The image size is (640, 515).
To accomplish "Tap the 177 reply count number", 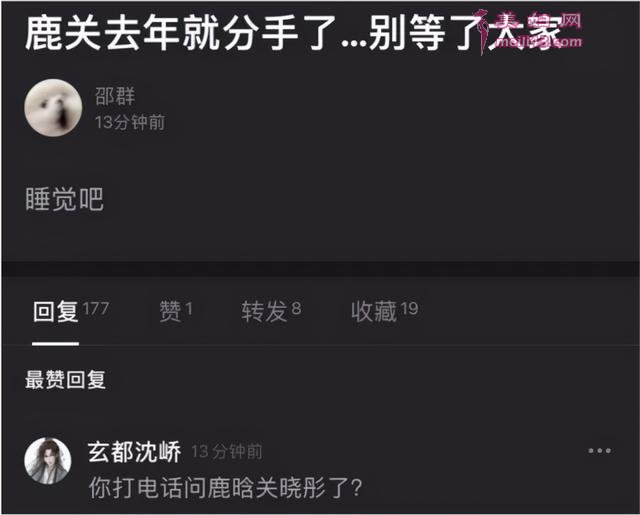I will click(x=96, y=308).
